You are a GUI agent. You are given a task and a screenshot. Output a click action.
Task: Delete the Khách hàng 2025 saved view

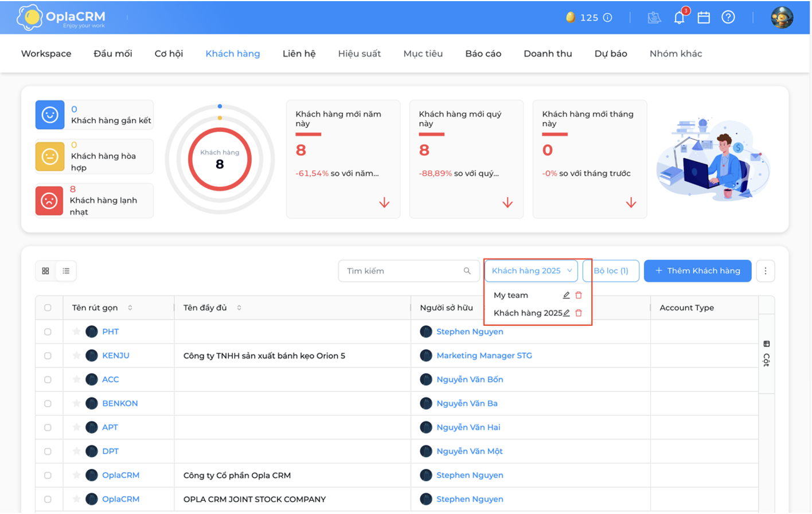point(579,313)
